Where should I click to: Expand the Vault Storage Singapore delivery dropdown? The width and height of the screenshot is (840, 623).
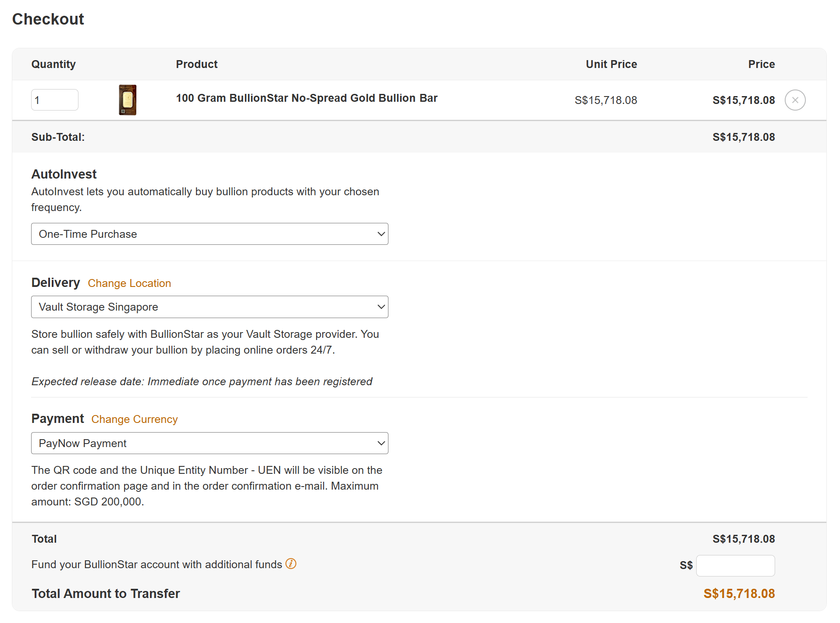pyautogui.click(x=210, y=307)
